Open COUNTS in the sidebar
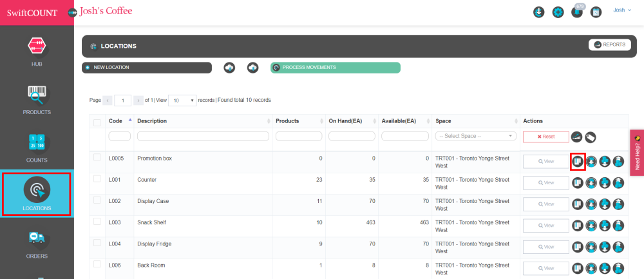This screenshot has width=644, height=279. point(37,148)
